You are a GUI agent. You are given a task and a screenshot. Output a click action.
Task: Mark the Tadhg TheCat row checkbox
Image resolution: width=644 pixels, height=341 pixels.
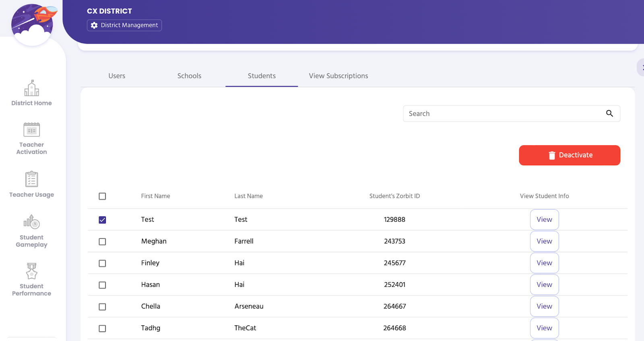[102, 328]
